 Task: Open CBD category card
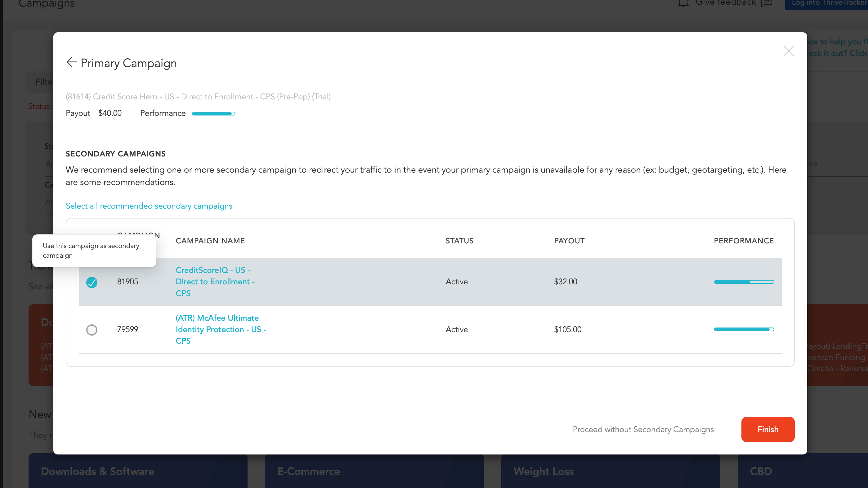803,471
